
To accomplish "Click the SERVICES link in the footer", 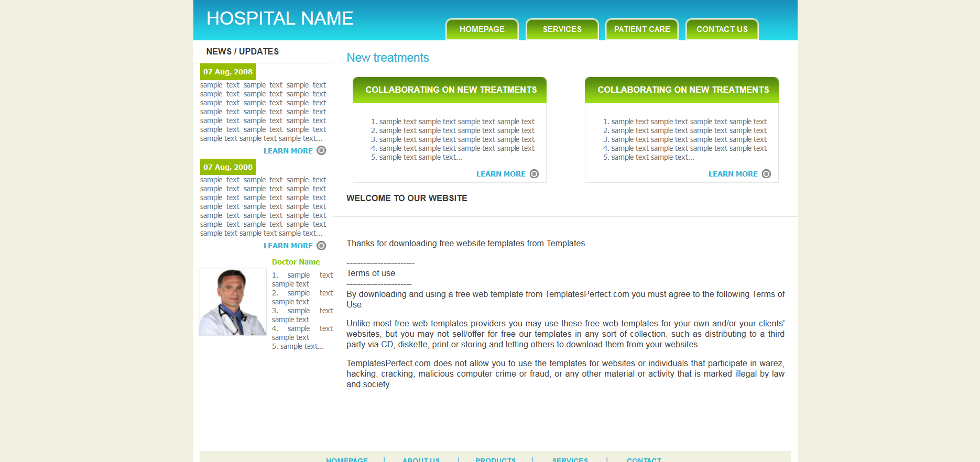I will (x=570, y=459).
